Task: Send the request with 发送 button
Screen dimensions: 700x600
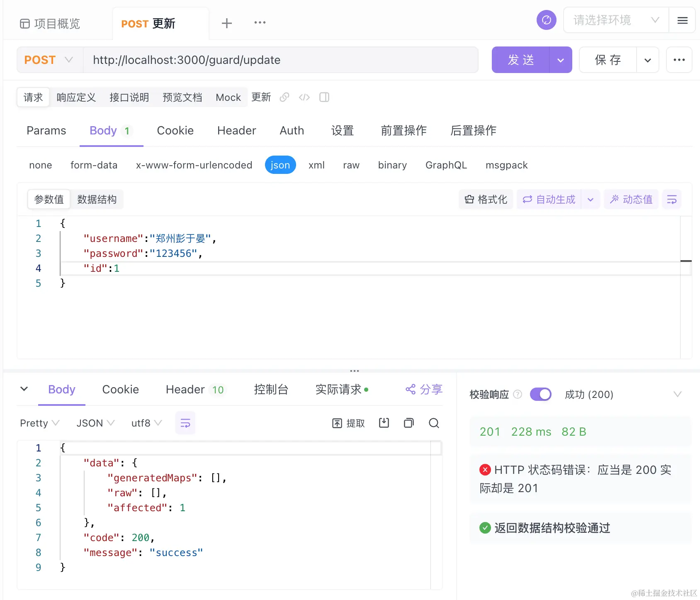Action: point(520,60)
